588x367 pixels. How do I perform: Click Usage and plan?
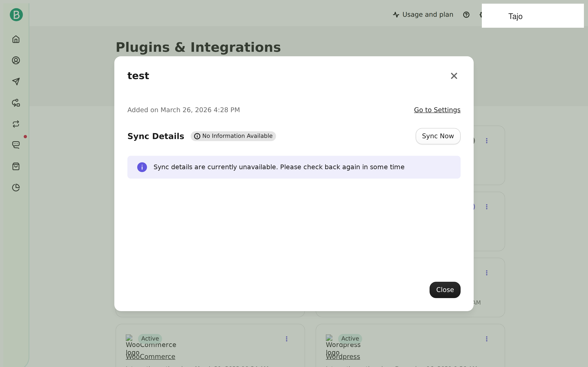click(423, 14)
